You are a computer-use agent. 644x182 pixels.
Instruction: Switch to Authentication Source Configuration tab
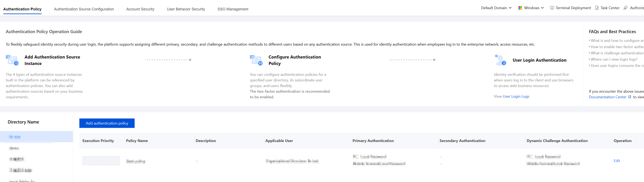click(x=84, y=9)
